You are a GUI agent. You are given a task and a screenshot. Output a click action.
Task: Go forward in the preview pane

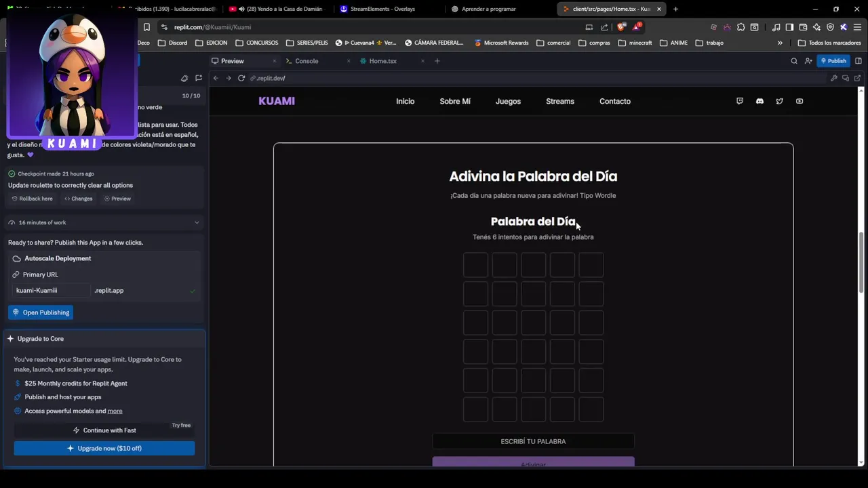tap(229, 78)
